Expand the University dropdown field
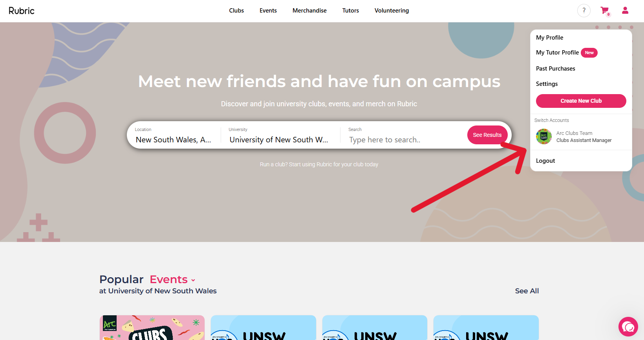The height and width of the screenshot is (340, 644). pyautogui.click(x=279, y=135)
